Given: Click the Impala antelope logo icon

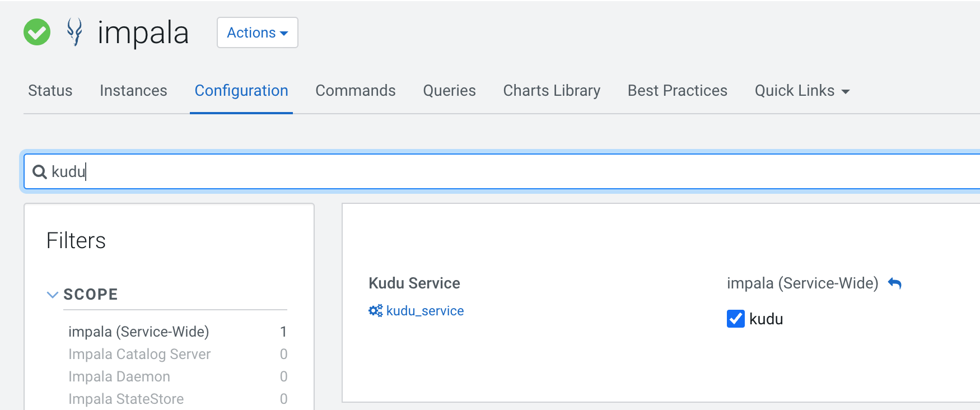Looking at the screenshot, I should (74, 32).
